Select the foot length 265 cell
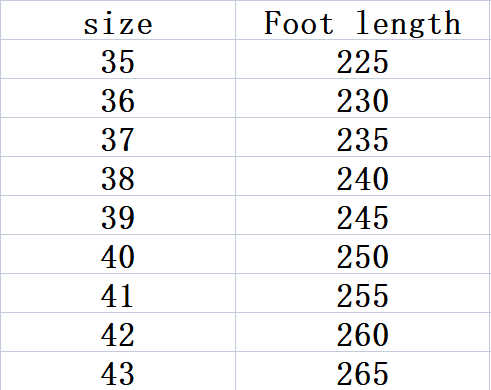This screenshot has width=491, height=390. coord(363,371)
